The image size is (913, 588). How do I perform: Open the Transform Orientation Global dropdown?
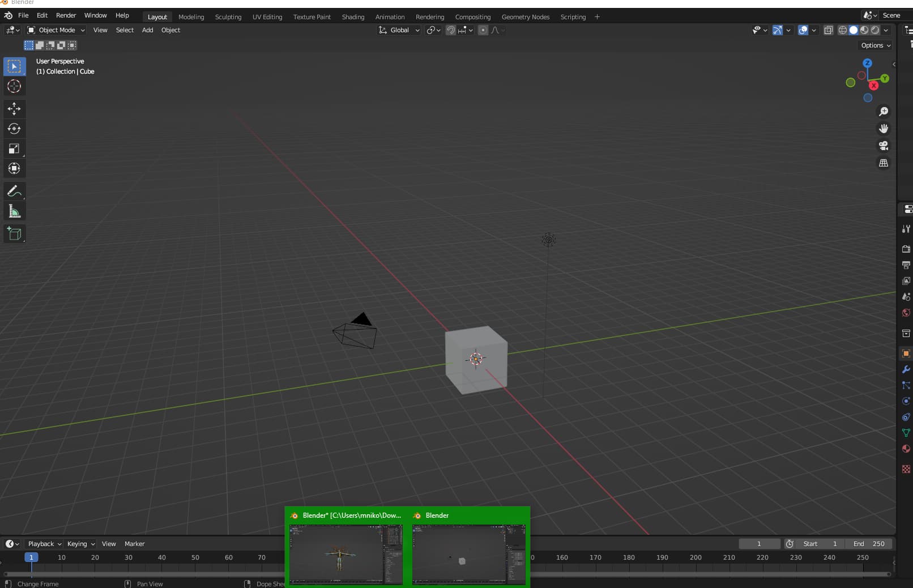coord(399,30)
